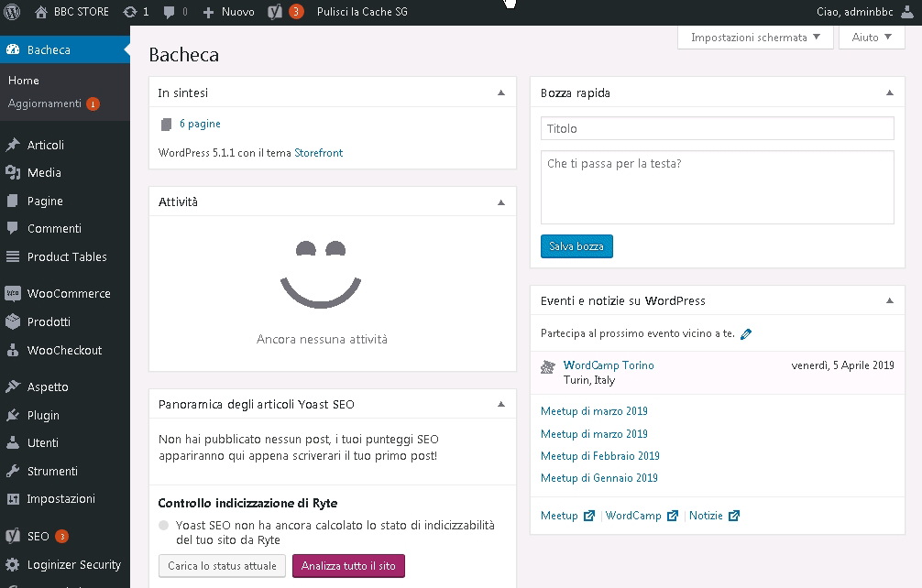
Task: Click the WooCommerce logo icon
Action: coord(12,293)
